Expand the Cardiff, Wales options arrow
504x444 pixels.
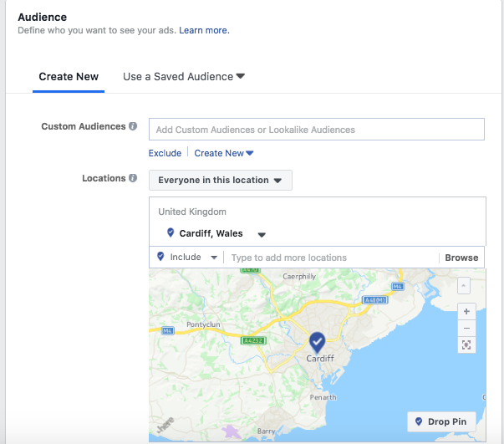[x=262, y=235]
